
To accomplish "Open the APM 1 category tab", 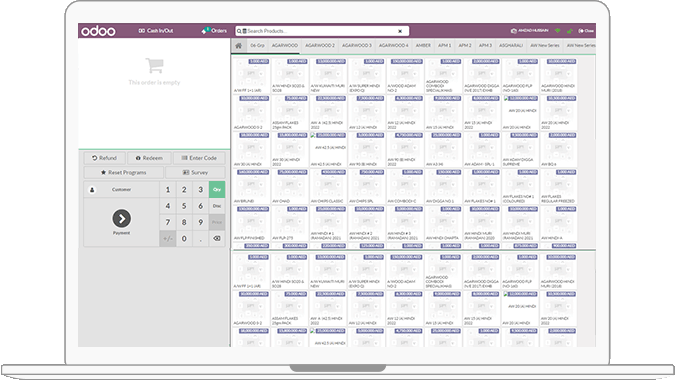I will pos(445,46).
